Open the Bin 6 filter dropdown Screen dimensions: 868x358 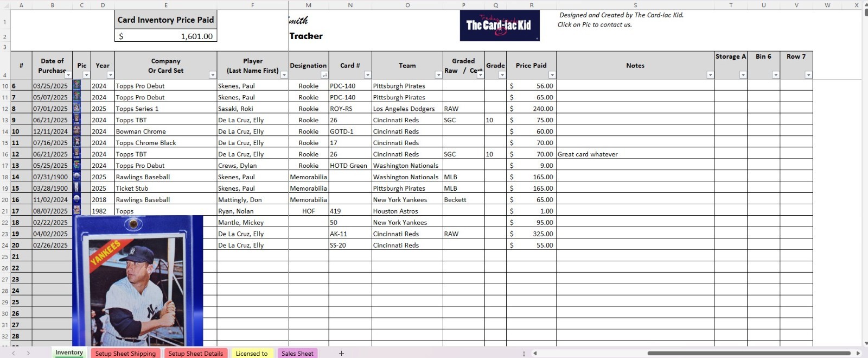(775, 75)
